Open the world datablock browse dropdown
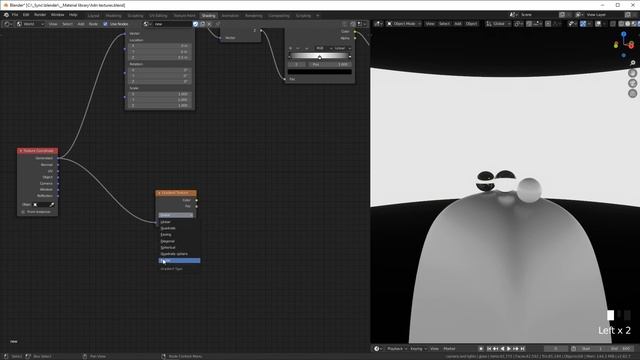The height and width of the screenshot is (360, 640). [147, 24]
